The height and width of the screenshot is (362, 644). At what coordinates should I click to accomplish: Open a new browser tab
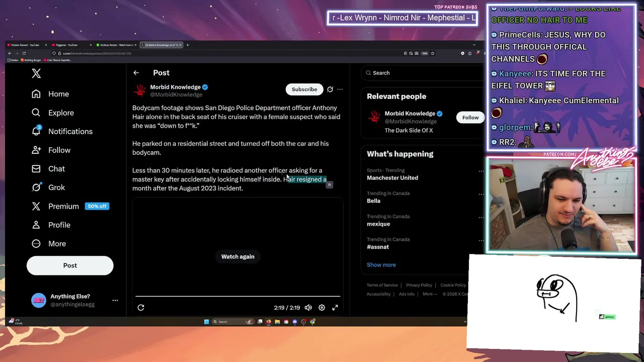(x=188, y=45)
